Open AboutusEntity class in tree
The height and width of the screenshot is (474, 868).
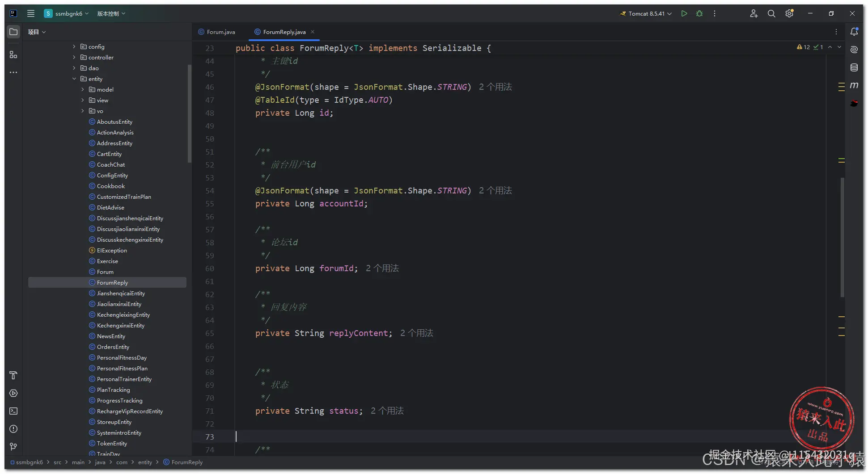pyautogui.click(x=114, y=122)
